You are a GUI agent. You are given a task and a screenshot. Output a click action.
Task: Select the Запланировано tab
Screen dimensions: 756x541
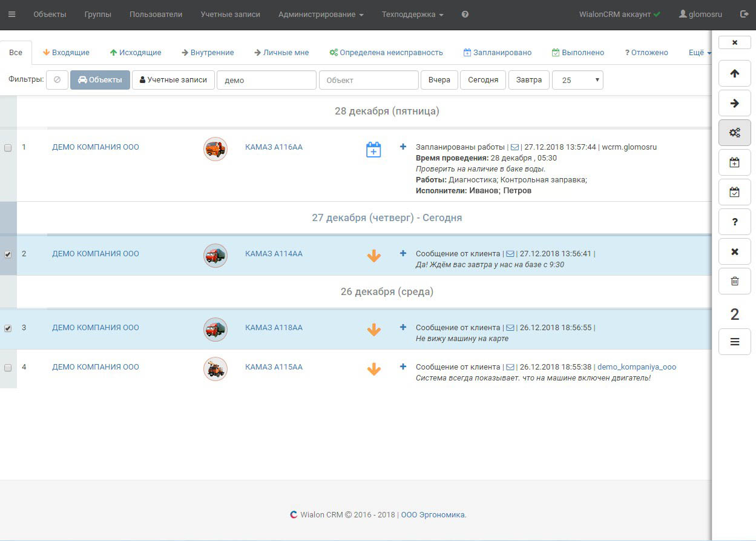497,53
